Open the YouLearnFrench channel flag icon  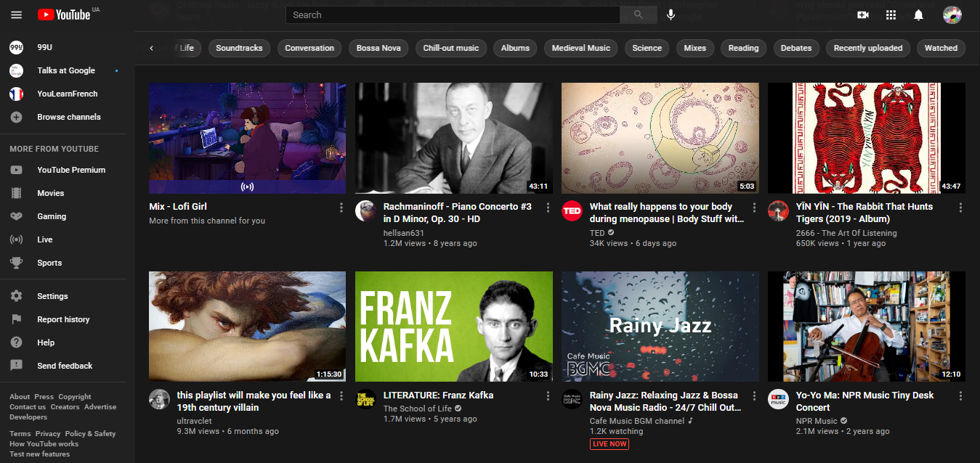pyautogui.click(x=16, y=94)
